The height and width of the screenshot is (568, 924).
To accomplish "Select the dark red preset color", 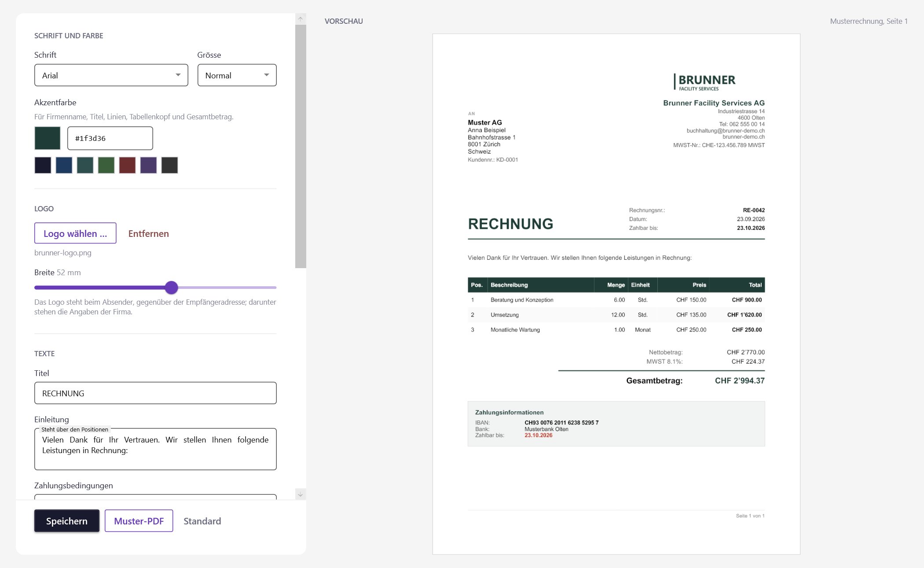I will tap(127, 165).
